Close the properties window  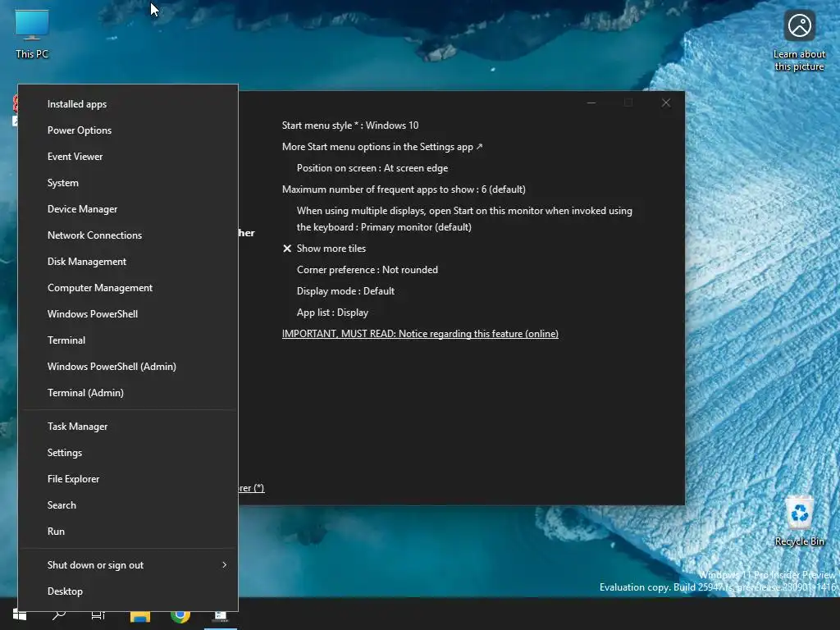pyautogui.click(x=666, y=103)
